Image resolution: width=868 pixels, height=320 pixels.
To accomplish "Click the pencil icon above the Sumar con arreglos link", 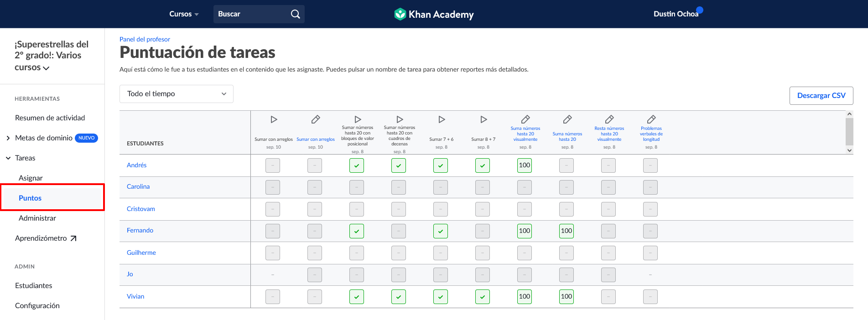I will (316, 119).
